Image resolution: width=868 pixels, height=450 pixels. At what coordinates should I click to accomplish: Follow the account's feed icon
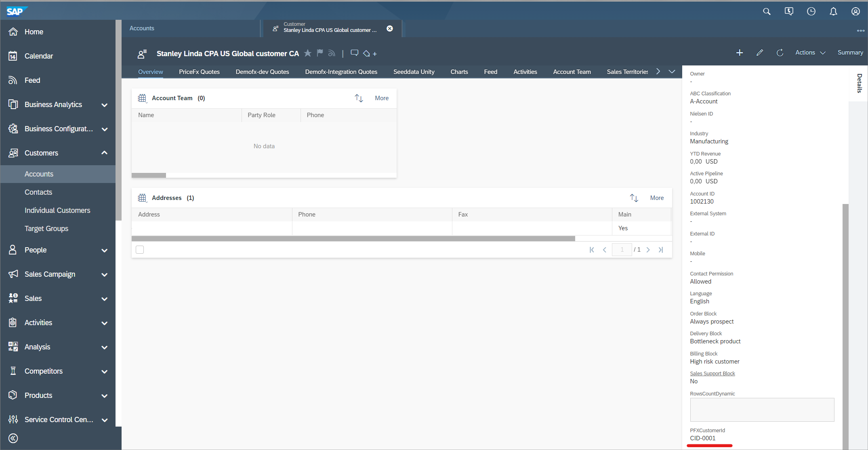(332, 53)
